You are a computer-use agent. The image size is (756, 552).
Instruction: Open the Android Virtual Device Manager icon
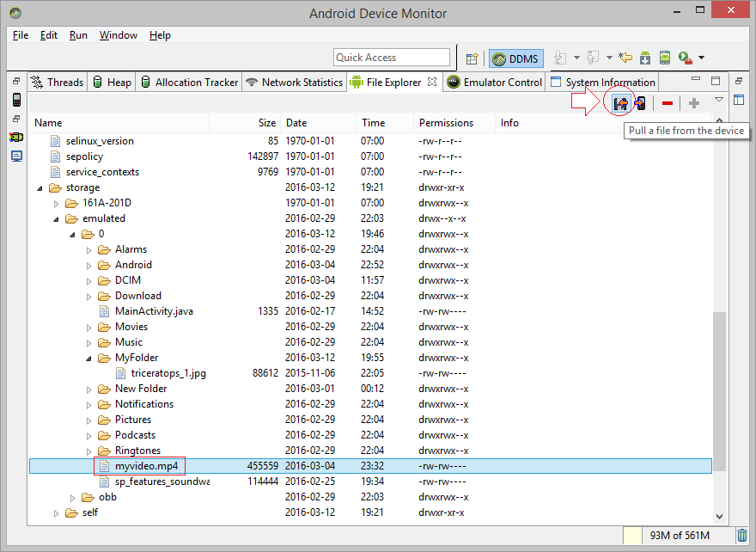click(x=665, y=58)
